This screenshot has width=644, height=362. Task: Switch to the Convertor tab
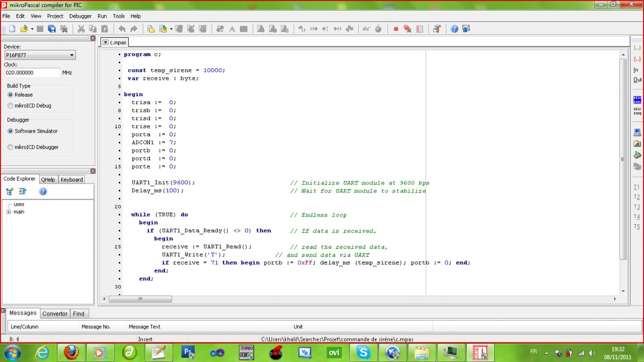point(55,314)
